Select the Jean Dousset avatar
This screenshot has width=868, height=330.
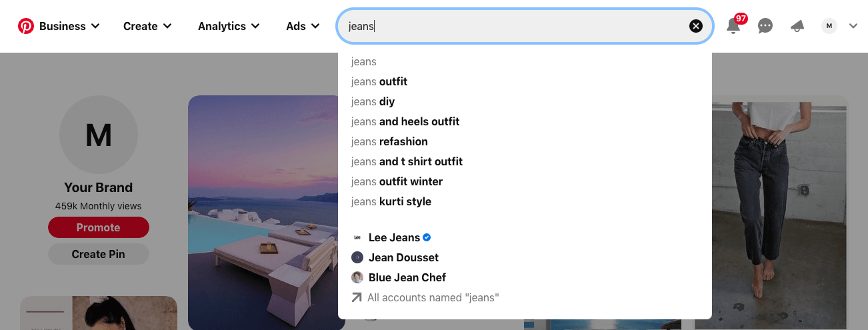(357, 257)
